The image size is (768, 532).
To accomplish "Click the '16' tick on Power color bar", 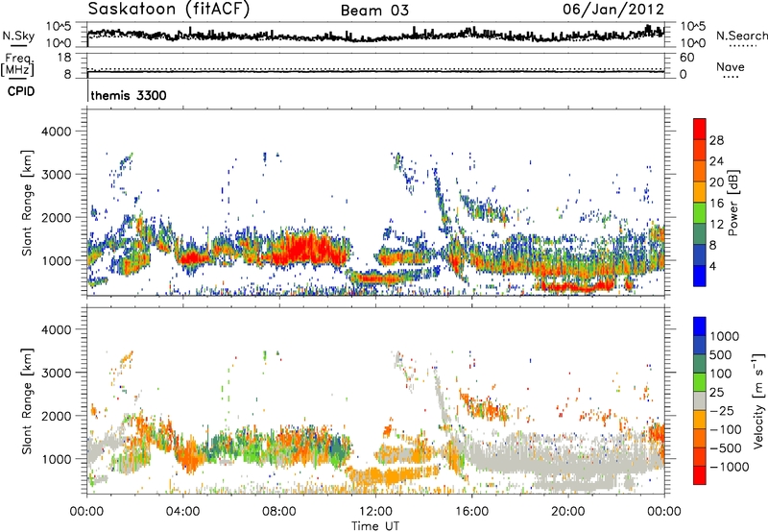I will (x=716, y=204).
